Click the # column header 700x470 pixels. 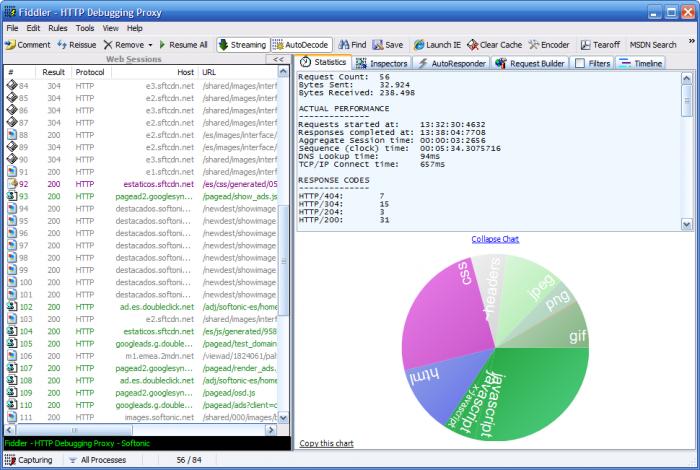pyautogui.click(x=20, y=72)
